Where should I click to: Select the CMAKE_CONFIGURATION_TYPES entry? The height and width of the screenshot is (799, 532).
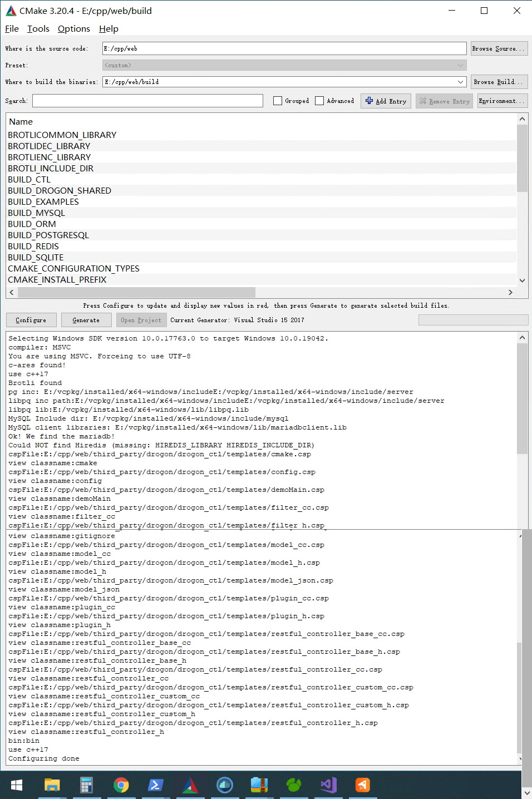pos(74,268)
